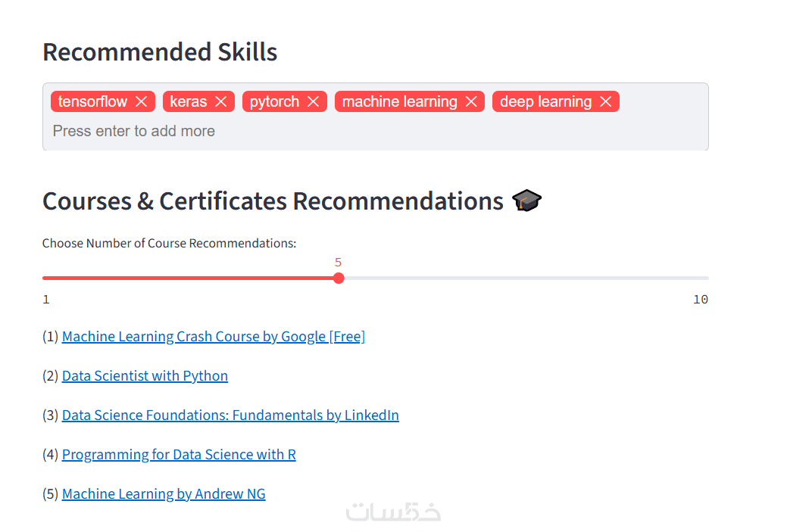787x532 pixels.
Task: Open Programming for Data Science with R
Action: click(179, 455)
